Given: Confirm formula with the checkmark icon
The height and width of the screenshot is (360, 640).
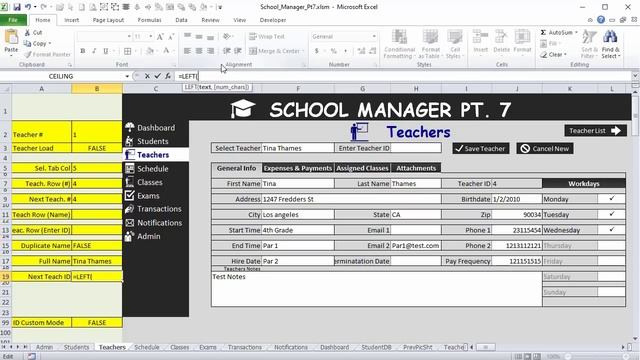Looking at the screenshot, I should (158, 76).
